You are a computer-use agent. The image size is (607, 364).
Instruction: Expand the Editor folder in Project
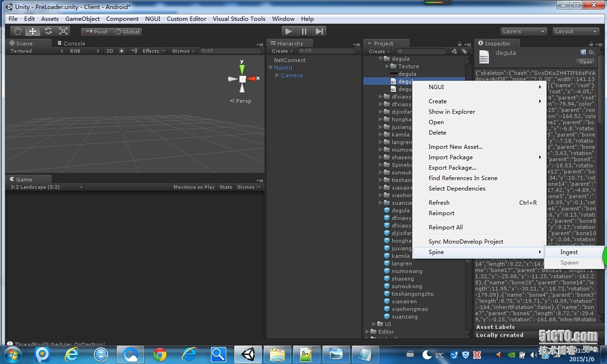pyautogui.click(x=368, y=332)
